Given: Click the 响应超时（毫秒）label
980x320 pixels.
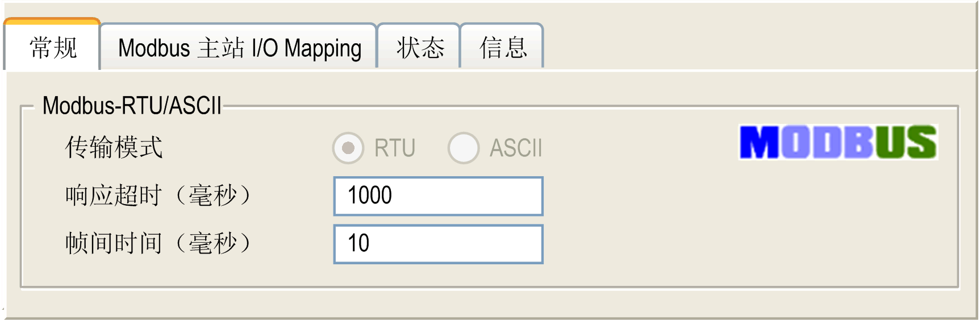Looking at the screenshot, I should coord(159,196).
